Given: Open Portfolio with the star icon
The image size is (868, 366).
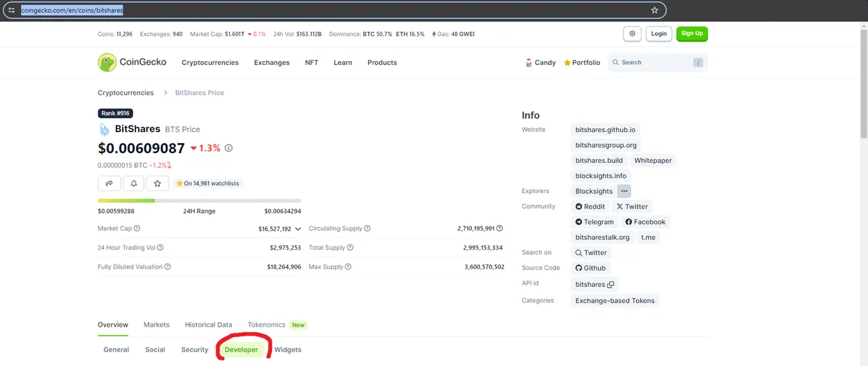Looking at the screenshot, I should [582, 62].
